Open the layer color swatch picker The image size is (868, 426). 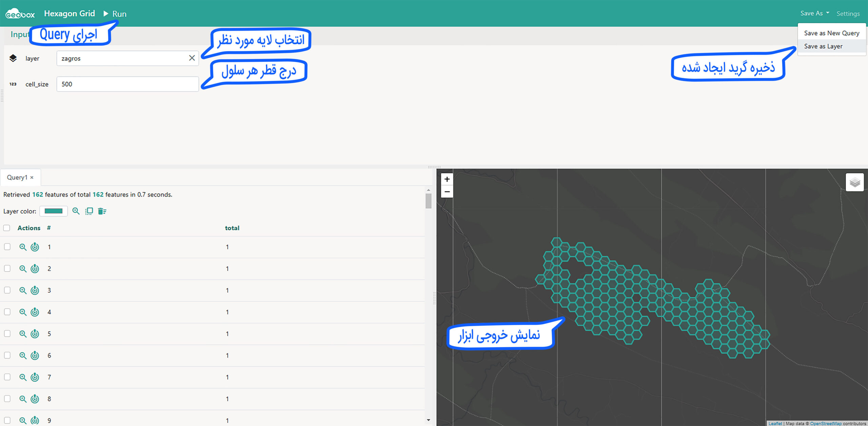54,211
